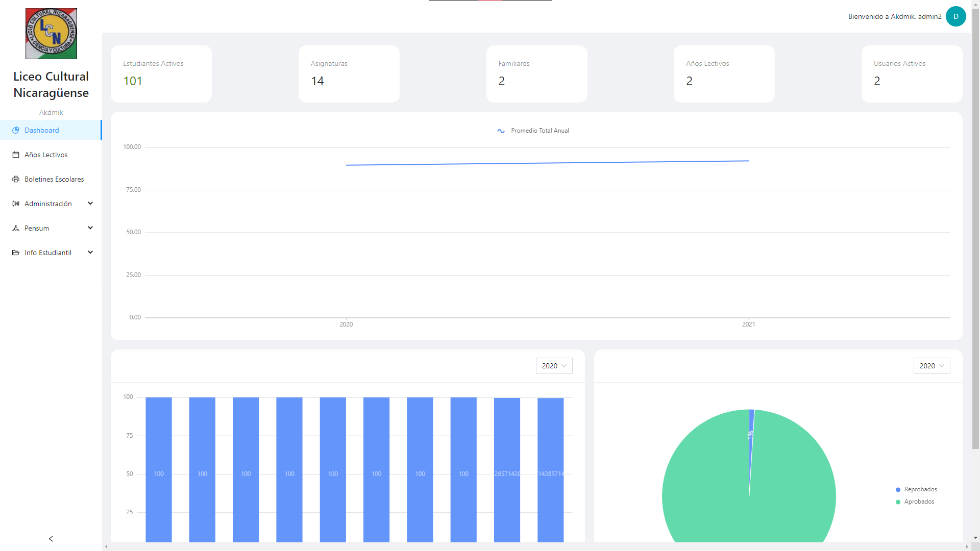This screenshot has width=980, height=551.
Task: Click the Pensum hierarchy icon
Action: coord(16,228)
